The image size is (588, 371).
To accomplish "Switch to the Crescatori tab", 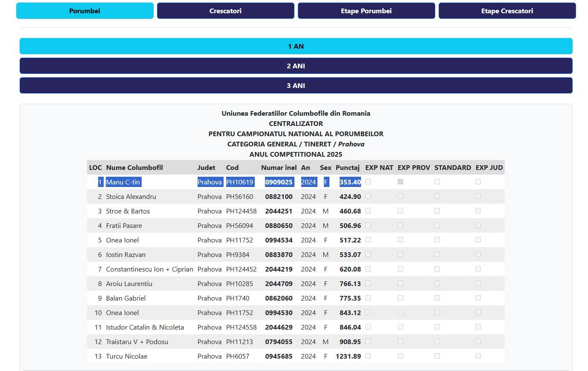I will [225, 11].
